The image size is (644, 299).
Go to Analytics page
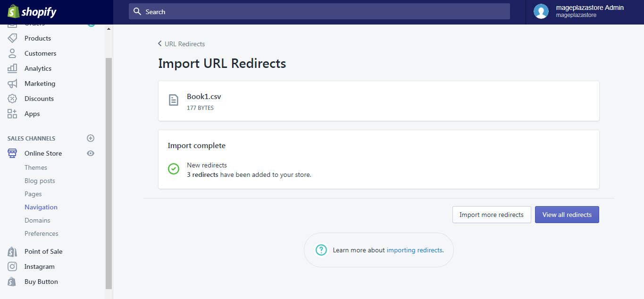point(38,68)
